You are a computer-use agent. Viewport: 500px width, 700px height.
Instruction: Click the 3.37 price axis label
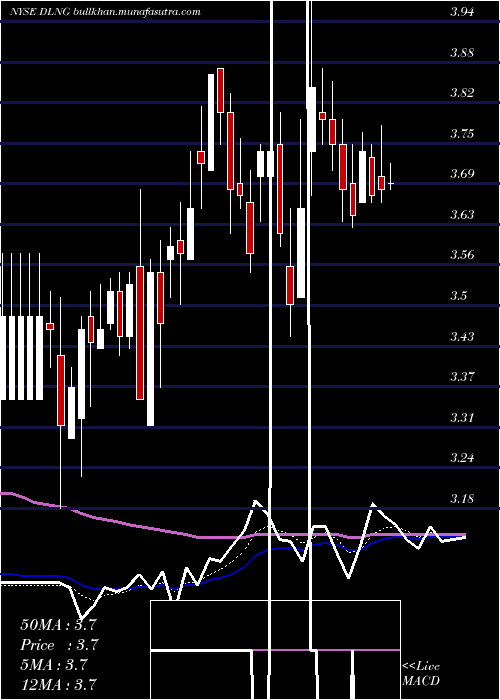coord(462,377)
